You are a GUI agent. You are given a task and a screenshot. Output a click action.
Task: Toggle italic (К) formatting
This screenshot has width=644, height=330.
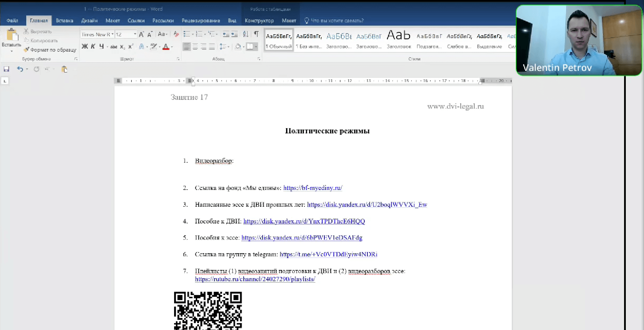(93, 46)
